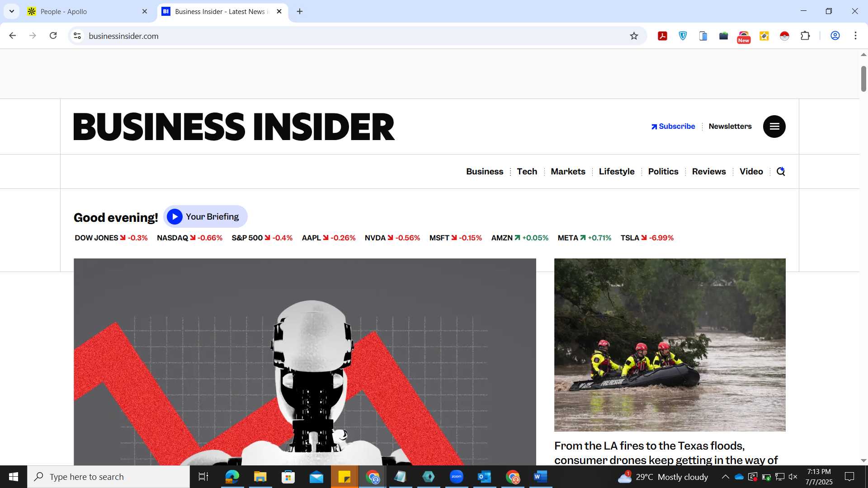Click the Business Insider logo

(234, 127)
